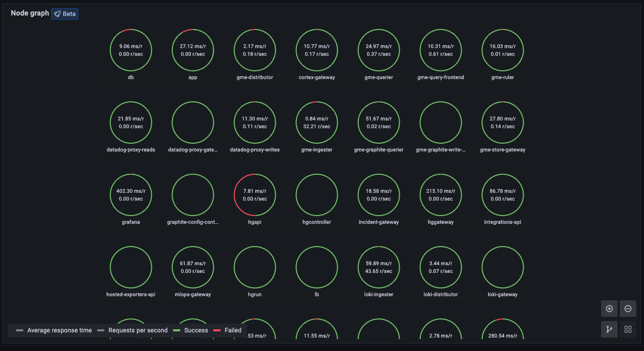This screenshot has height=351, width=644.
Task: Toggle the Requests per second legend
Action: [137, 330]
